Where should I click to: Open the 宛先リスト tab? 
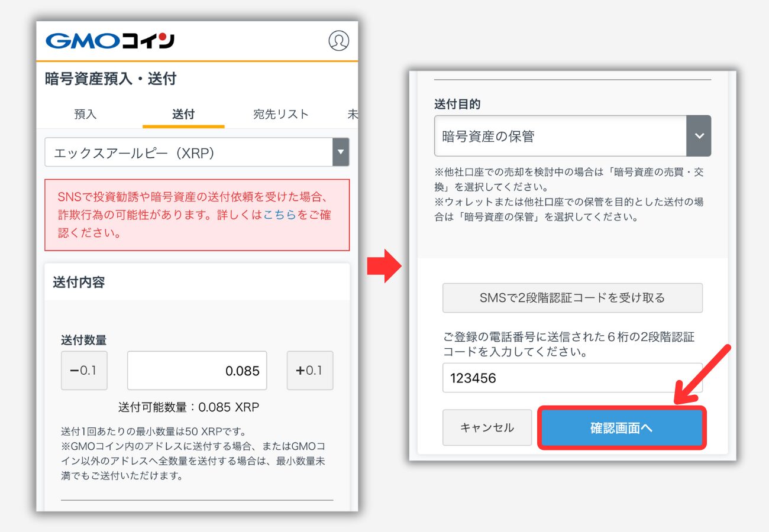[x=281, y=114]
